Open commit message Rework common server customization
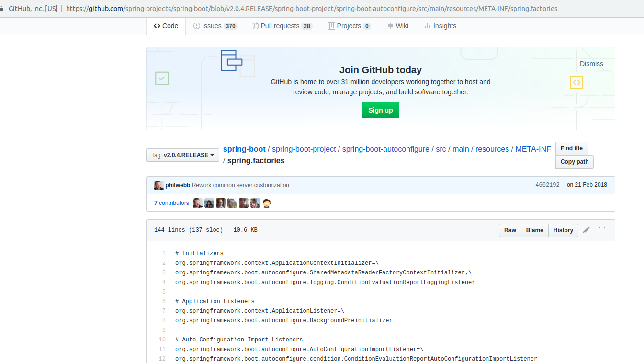 pyautogui.click(x=240, y=185)
